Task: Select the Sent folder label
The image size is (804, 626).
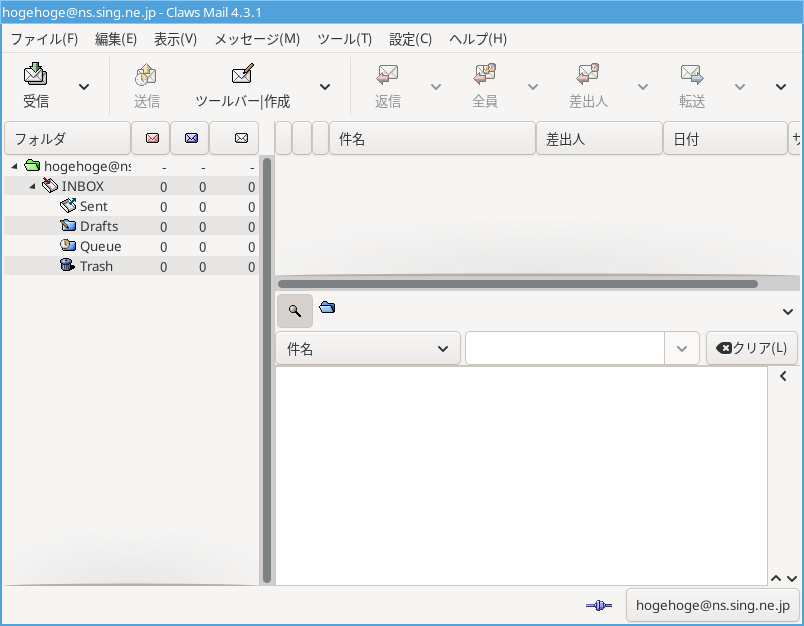Action: point(93,206)
